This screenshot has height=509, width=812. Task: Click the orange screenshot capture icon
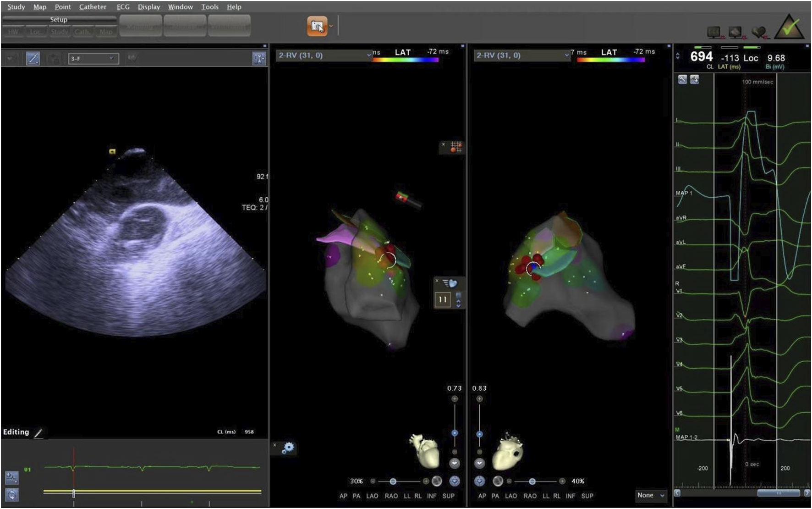[317, 26]
